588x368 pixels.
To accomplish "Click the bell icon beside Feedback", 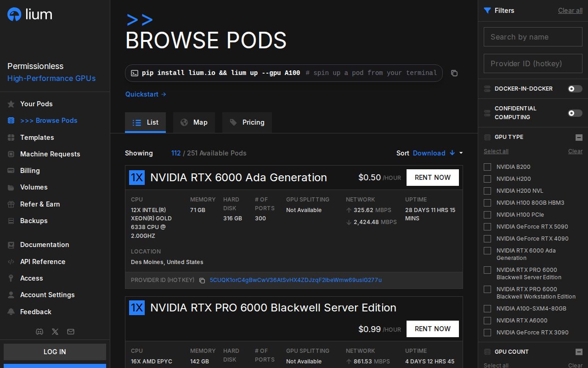I will tap(11, 312).
